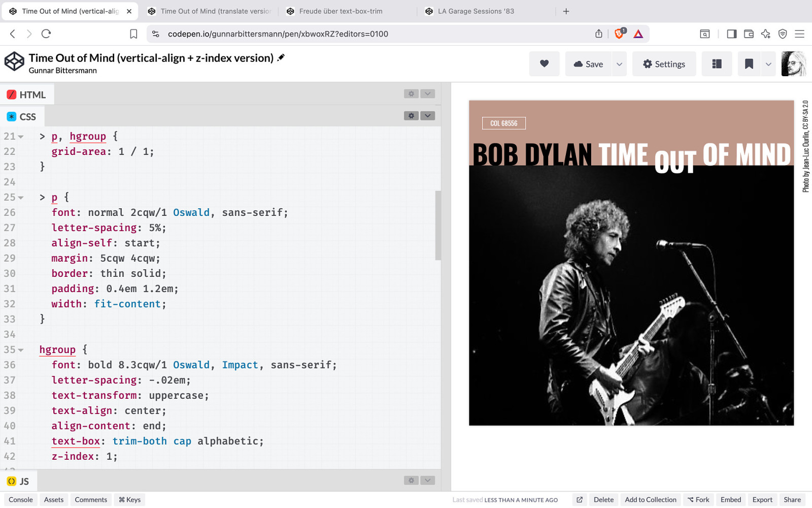Image resolution: width=812 pixels, height=508 pixels.
Task: Open the Console panel
Action: [20, 499]
